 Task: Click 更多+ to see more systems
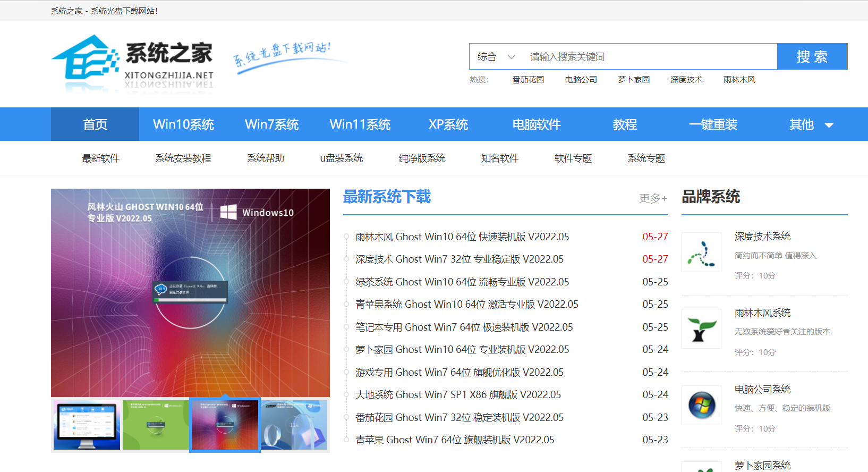653,198
